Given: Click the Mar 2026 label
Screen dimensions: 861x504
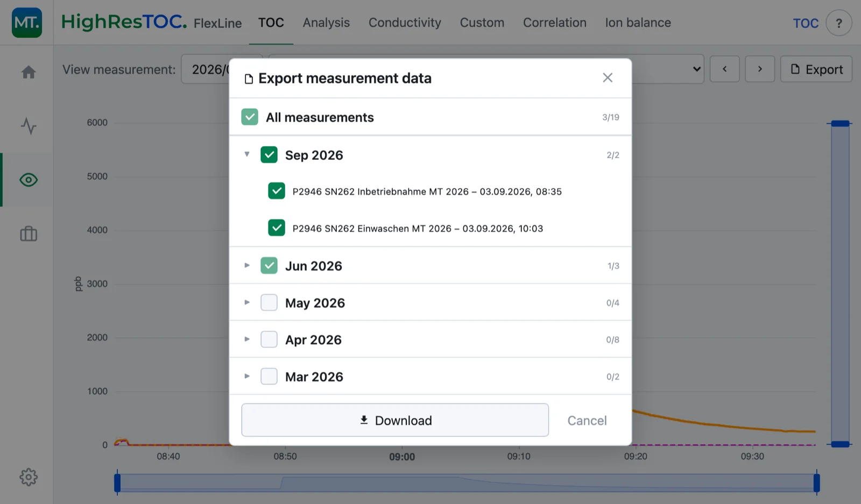Looking at the screenshot, I should [314, 377].
